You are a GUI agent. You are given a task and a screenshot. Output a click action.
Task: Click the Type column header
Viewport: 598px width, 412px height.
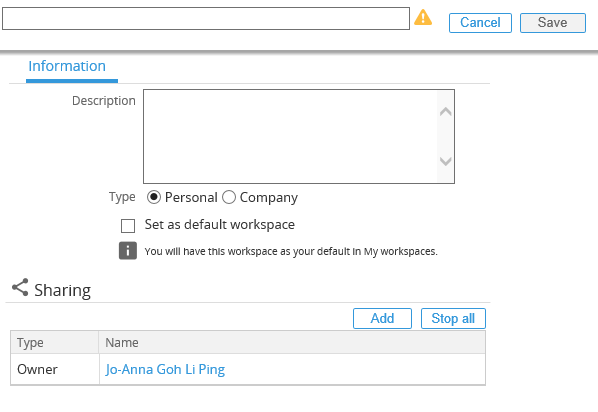(55, 343)
